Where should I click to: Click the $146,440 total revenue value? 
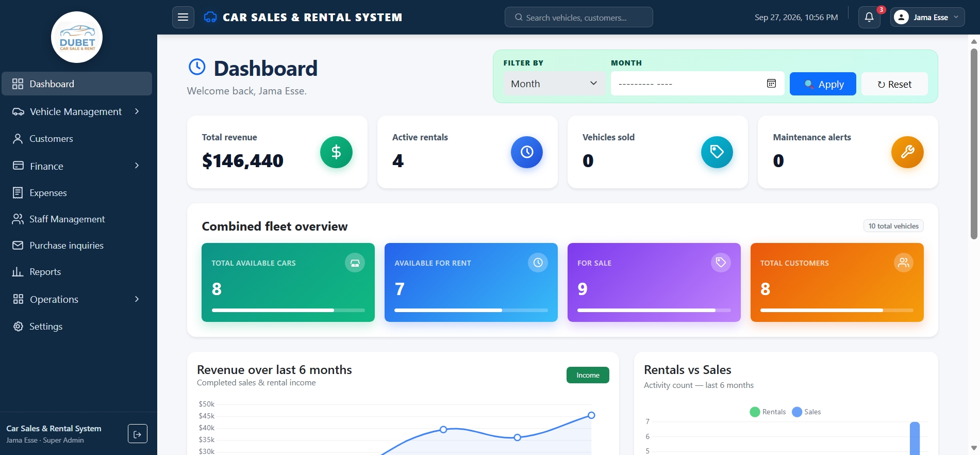(243, 161)
